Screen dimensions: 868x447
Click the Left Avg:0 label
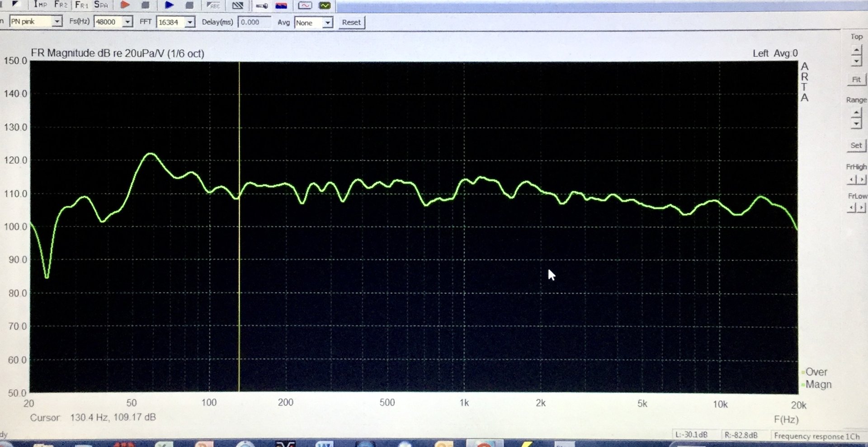pyautogui.click(x=775, y=53)
